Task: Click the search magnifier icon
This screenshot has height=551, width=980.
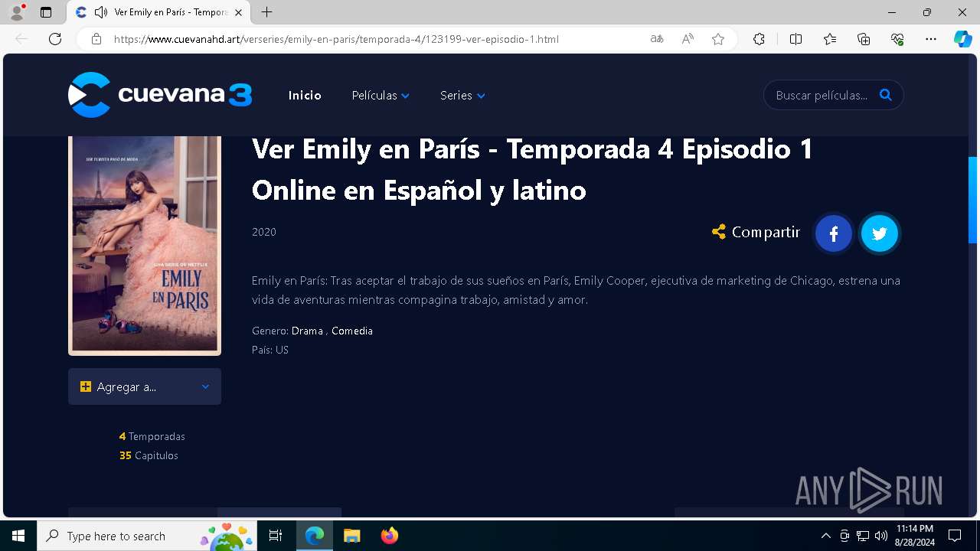Action: click(886, 95)
